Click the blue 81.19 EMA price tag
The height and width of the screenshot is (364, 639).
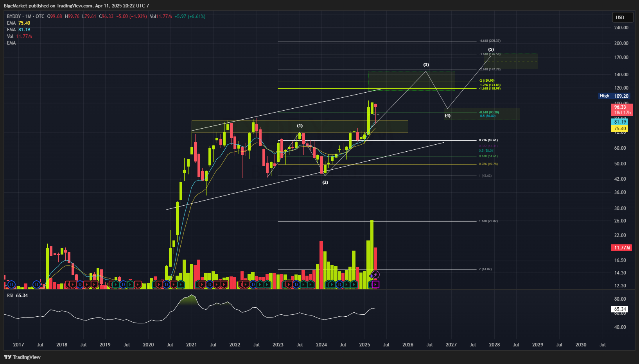(x=620, y=122)
